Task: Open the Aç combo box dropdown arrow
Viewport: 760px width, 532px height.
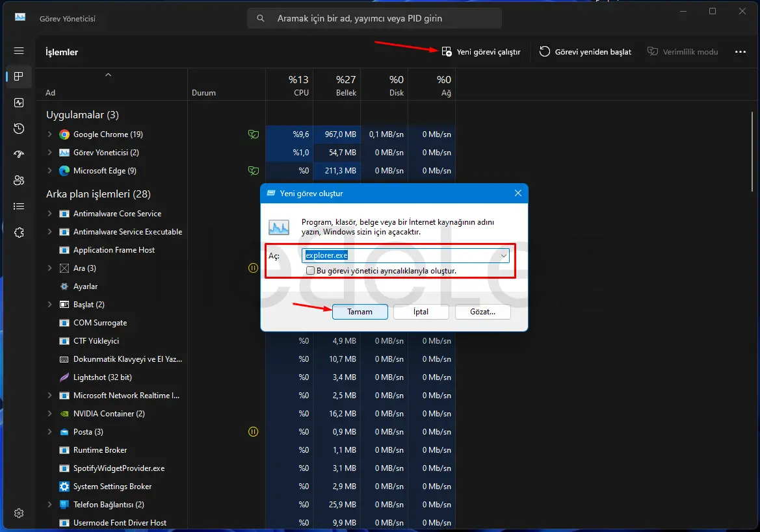Action: coord(504,255)
